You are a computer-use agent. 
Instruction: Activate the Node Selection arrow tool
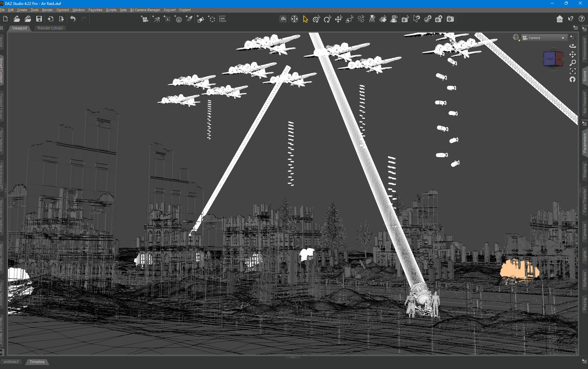coord(305,19)
